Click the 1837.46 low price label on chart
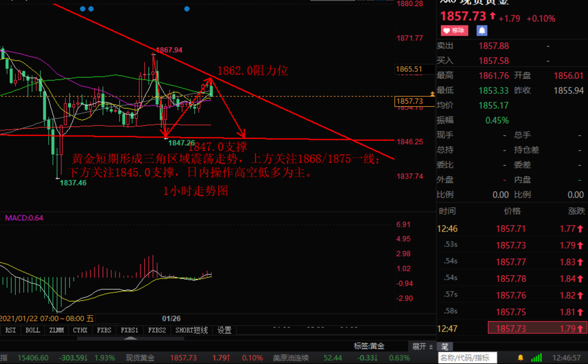This screenshot has height=364, width=588. 73,183
